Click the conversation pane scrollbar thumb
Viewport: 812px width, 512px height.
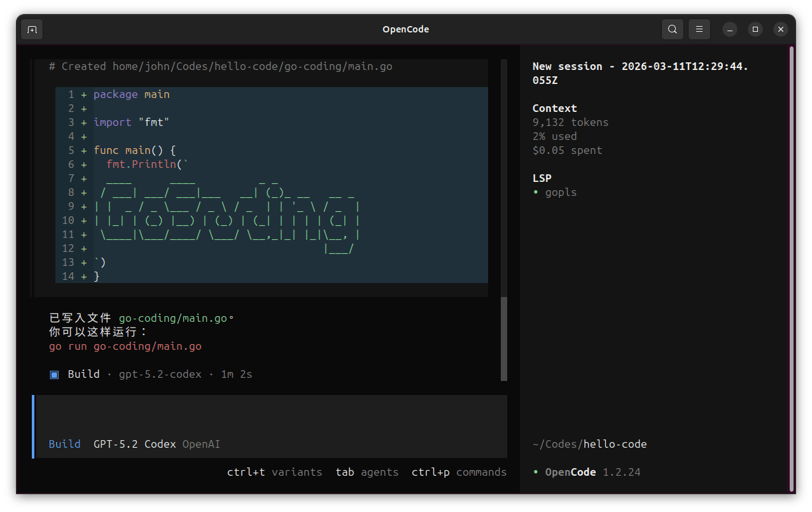pyautogui.click(x=504, y=338)
